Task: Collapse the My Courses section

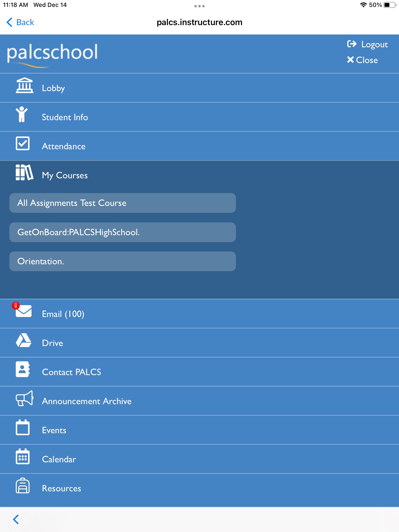Action: click(199, 175)
